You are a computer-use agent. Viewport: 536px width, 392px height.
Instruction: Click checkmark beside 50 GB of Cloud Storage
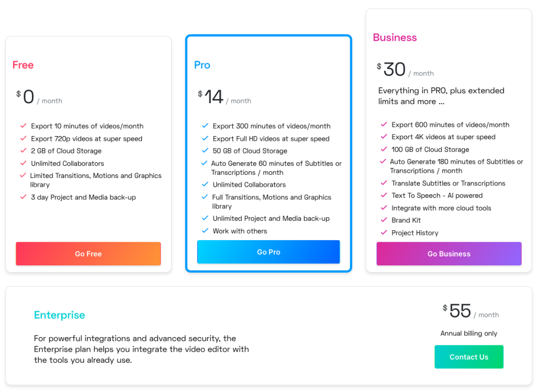pyautogui.click(x=205, y=150)
